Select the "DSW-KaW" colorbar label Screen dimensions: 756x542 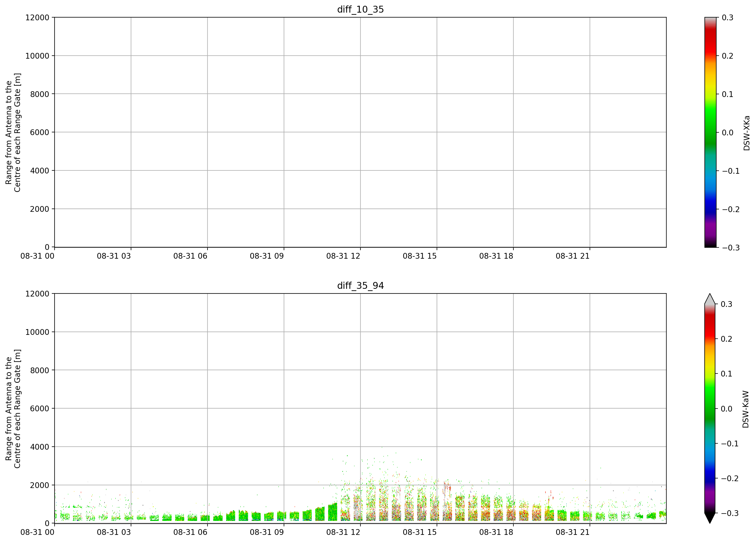click(746, 409)
